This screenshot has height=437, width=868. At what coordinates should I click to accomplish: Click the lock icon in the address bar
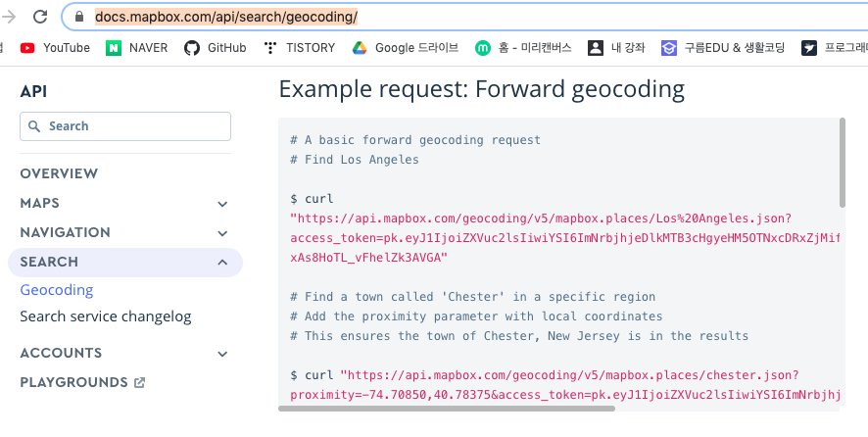79,17
